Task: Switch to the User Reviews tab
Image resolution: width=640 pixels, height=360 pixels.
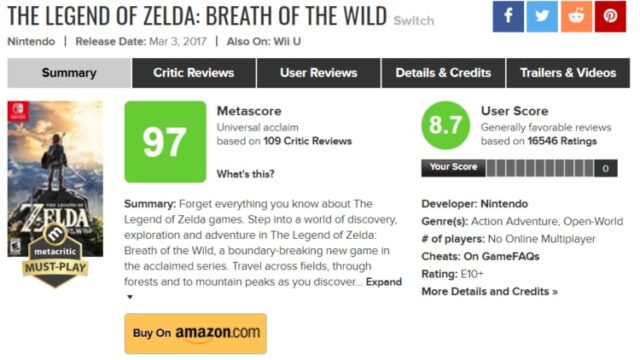Action: tap(319, 73)
